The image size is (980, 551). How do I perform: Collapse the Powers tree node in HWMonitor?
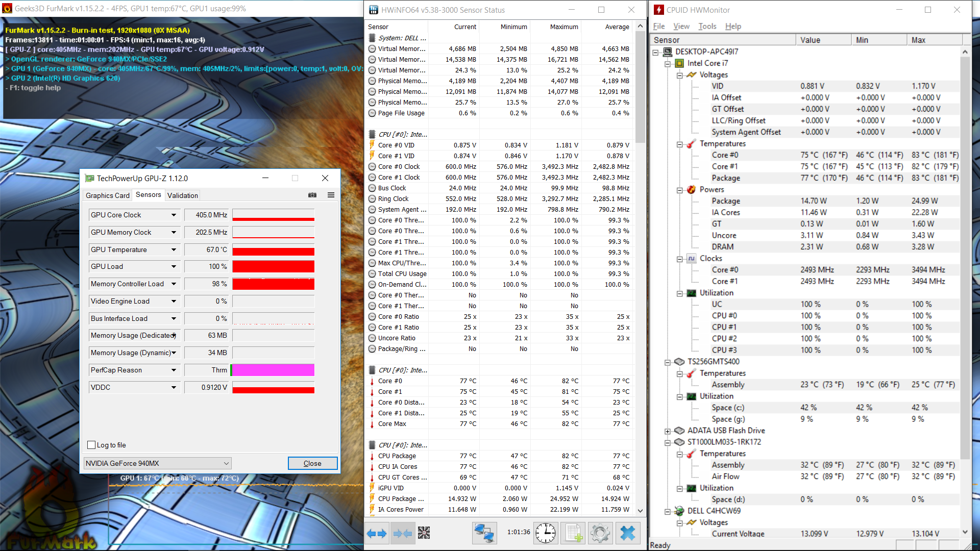pos(679,190)
